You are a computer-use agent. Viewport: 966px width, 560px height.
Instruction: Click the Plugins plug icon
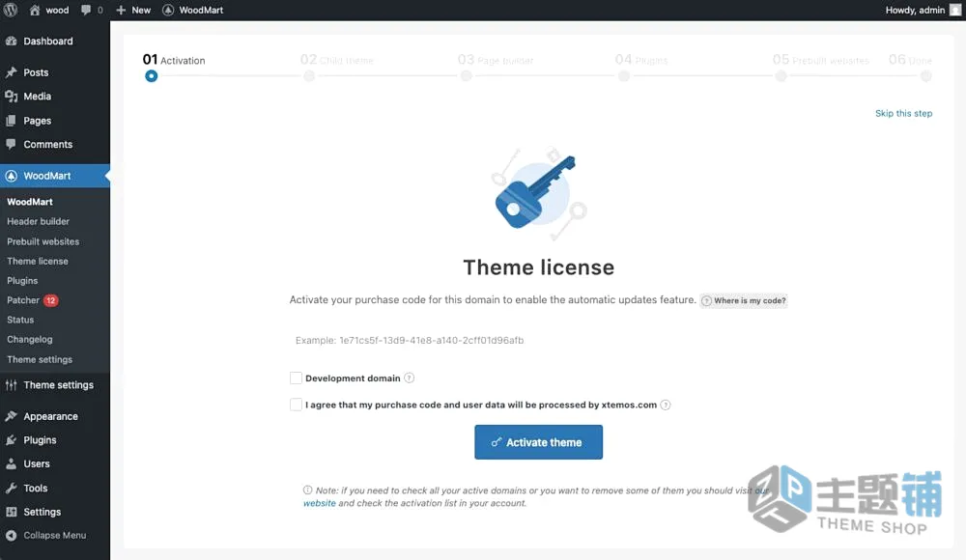[x=11, y=440]
